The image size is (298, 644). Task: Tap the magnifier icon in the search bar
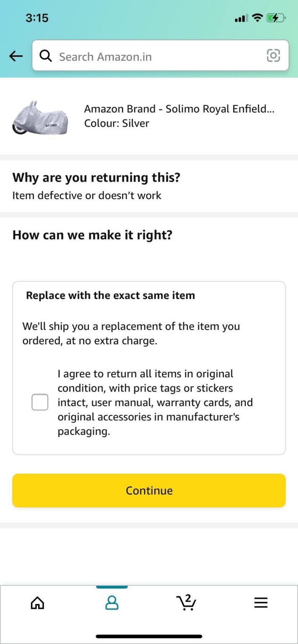46,56
